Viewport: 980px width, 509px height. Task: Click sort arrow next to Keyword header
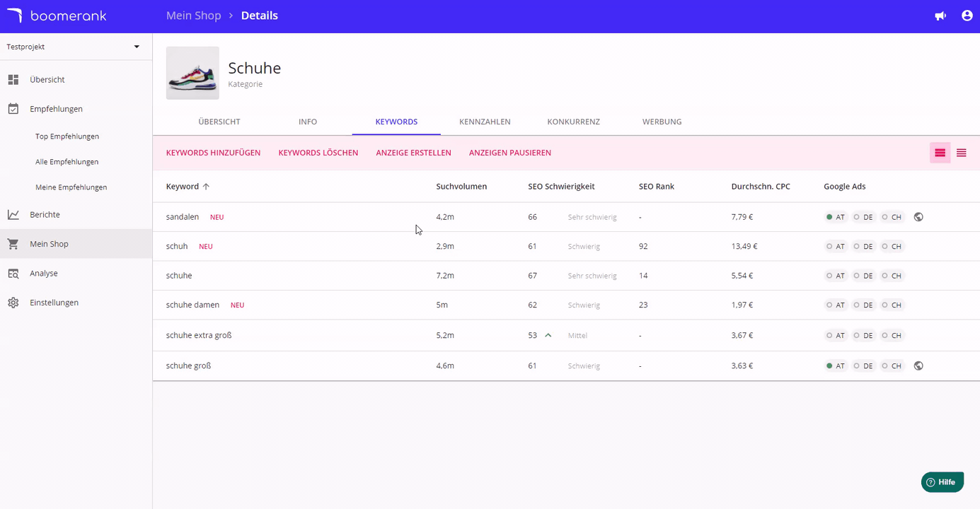[x=206, y=187]
